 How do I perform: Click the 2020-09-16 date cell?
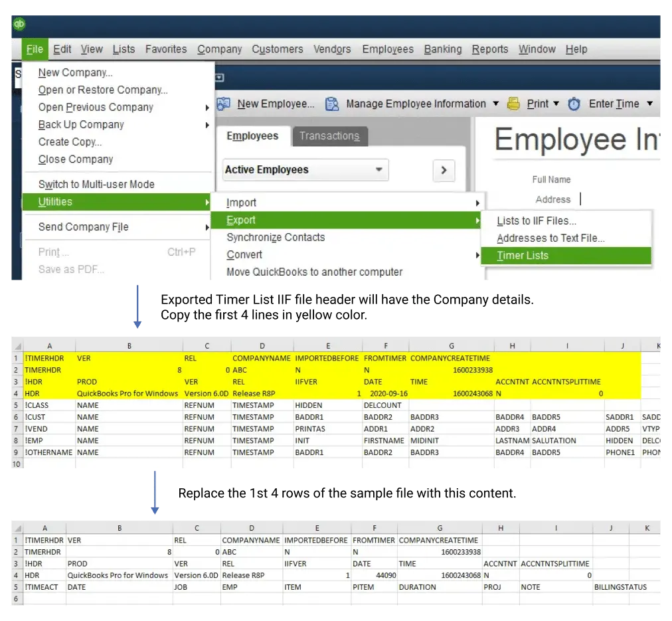(x=385, y=394)
